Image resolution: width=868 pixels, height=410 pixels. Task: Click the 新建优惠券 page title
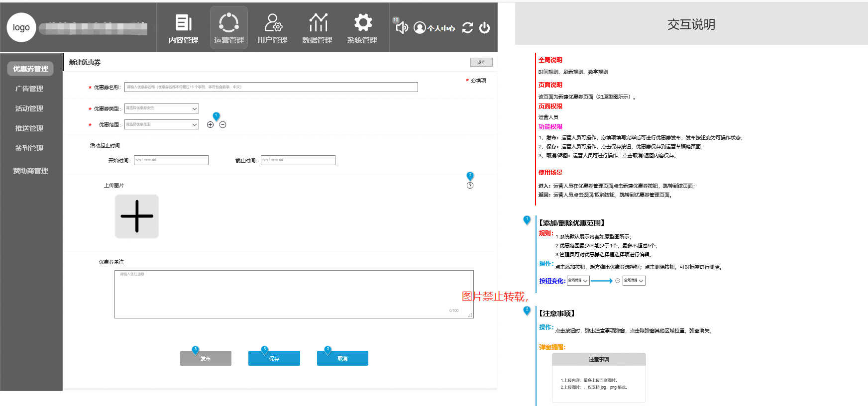pyautogui.click(x=85, y=62)
